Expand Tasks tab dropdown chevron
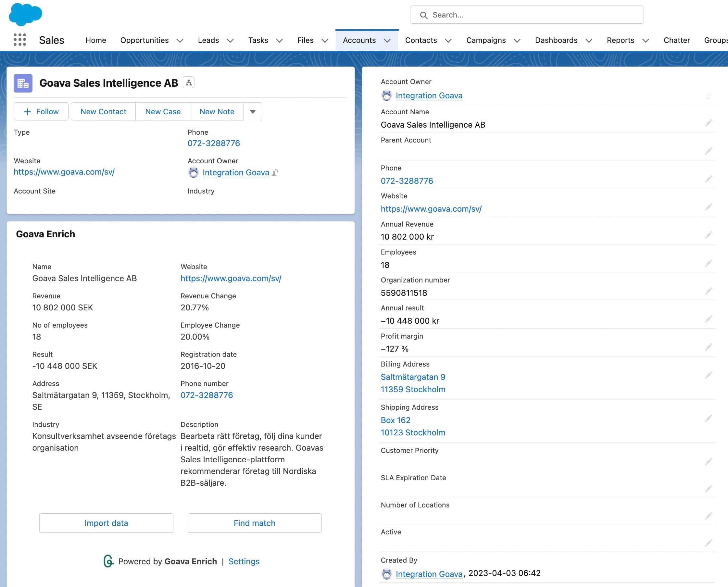Viewport: 728px width, 587px height. click(279, 41)
